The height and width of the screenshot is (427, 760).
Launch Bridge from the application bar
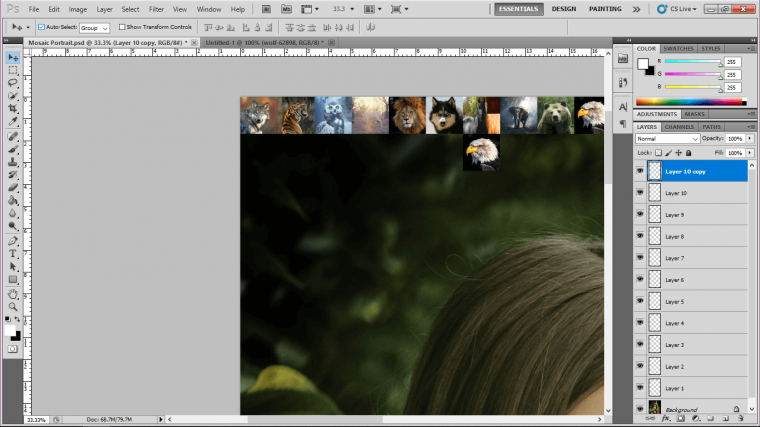point(266,9)
